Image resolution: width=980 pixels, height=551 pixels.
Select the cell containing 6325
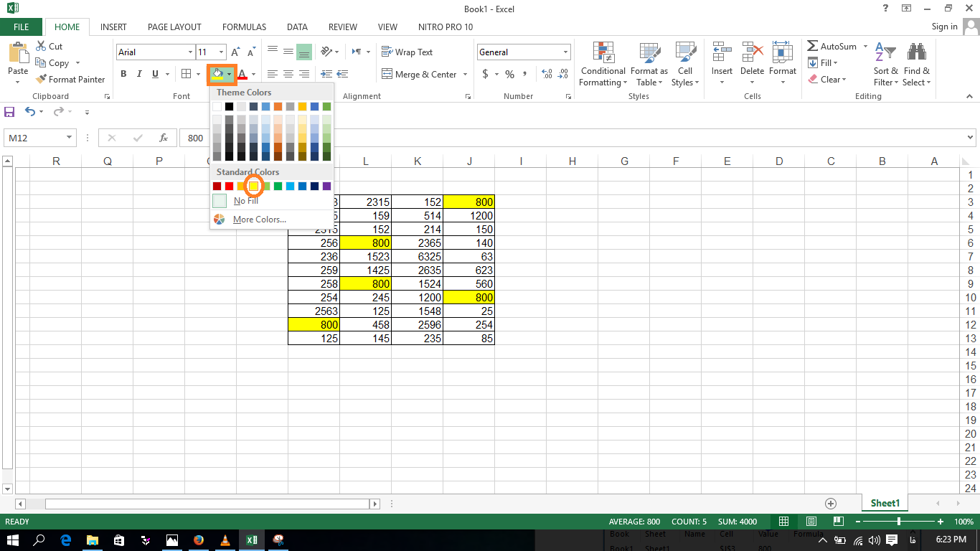[418, 257]
